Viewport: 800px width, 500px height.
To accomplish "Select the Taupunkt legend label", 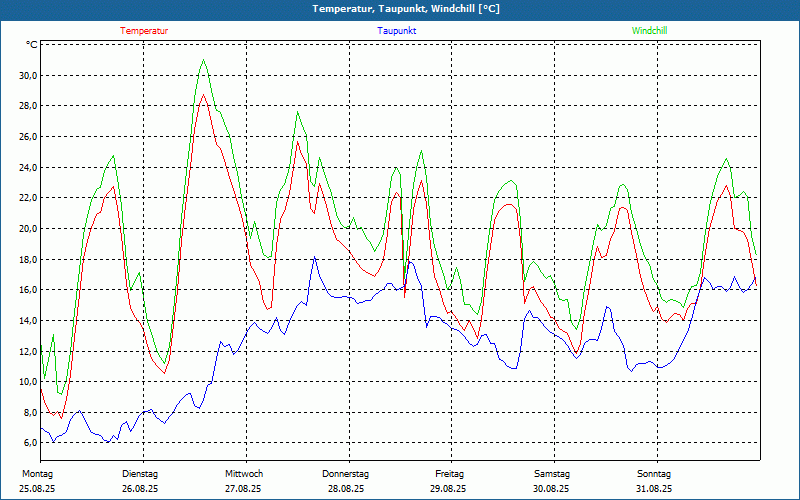I will pyautogui.click(x=397, y=31).
